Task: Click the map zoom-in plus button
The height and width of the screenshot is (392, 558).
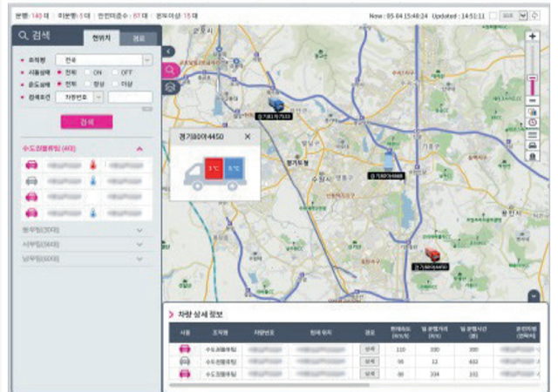Action: [532, 37]
